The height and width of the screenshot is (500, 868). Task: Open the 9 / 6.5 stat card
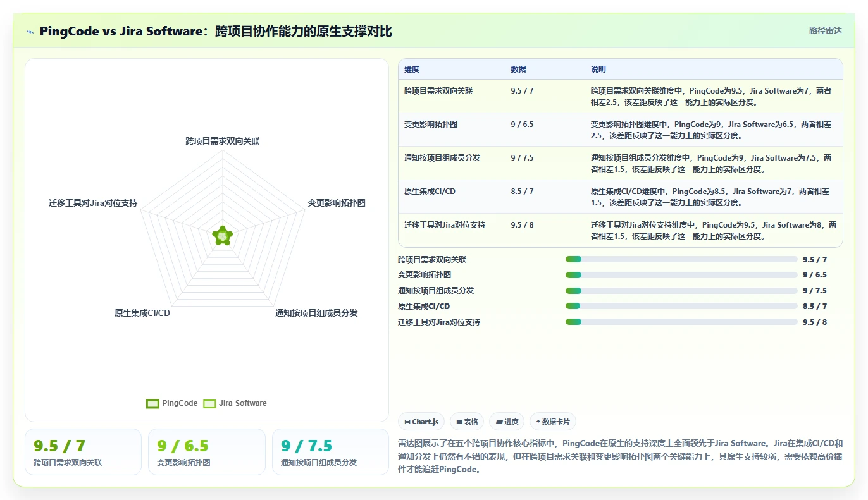point(206,452)
